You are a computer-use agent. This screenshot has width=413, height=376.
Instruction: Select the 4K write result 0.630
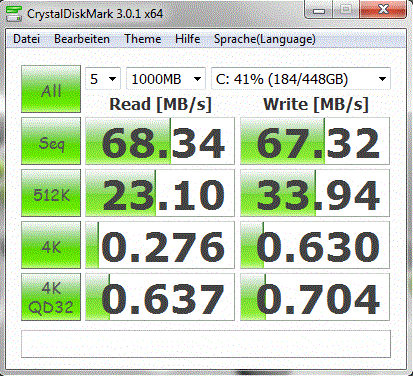315,245
